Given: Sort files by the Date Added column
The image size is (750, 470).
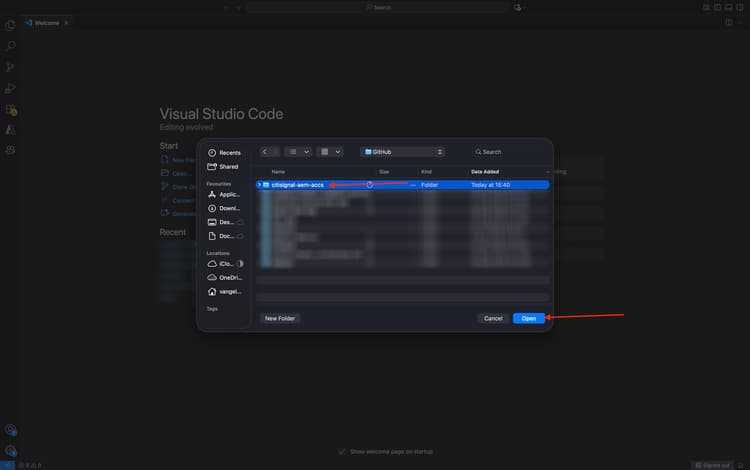Looking at the screenshot, I should 485,172.
